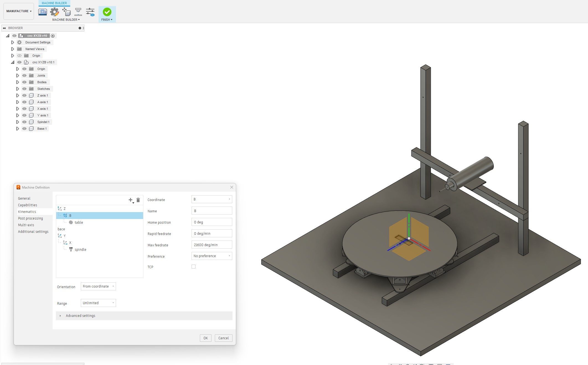
Task: Toggle the TCP checkbox
Action: (x=194, y=267)
